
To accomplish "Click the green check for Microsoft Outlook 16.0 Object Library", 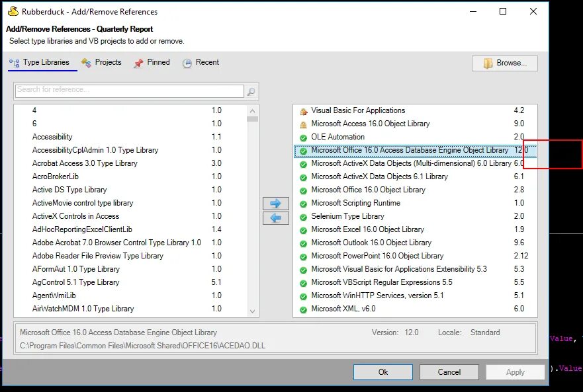I will [x=303, y=243].
